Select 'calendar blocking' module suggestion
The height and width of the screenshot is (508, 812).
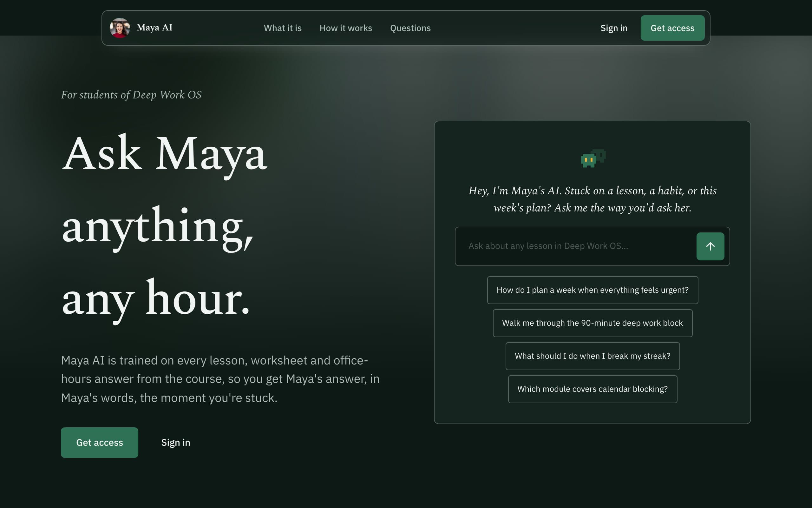tap(592, 389)
